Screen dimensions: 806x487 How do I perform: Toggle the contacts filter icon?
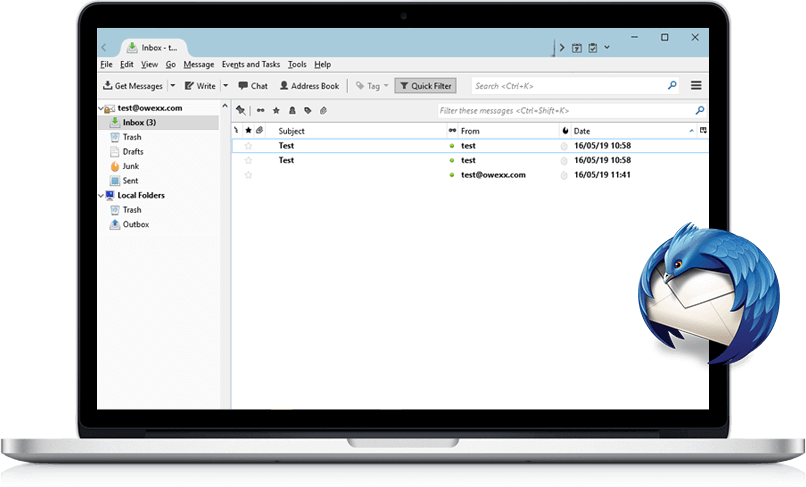(292, 111)
